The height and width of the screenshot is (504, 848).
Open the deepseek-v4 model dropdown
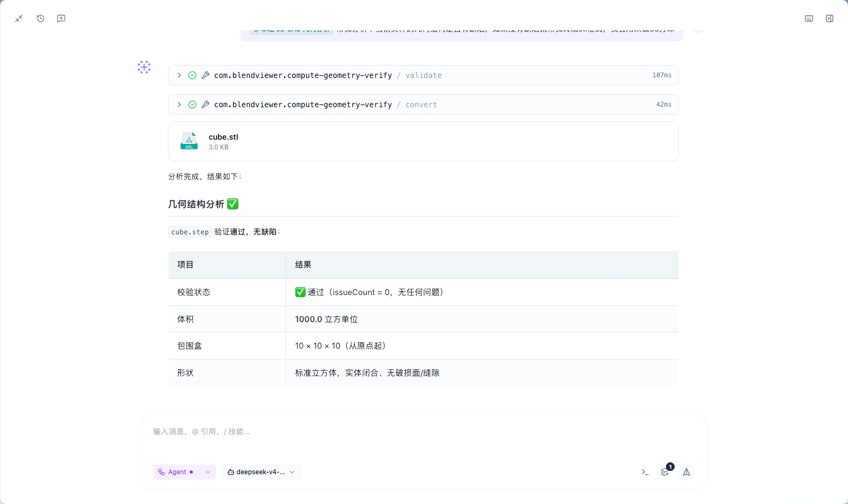[262, 472]
